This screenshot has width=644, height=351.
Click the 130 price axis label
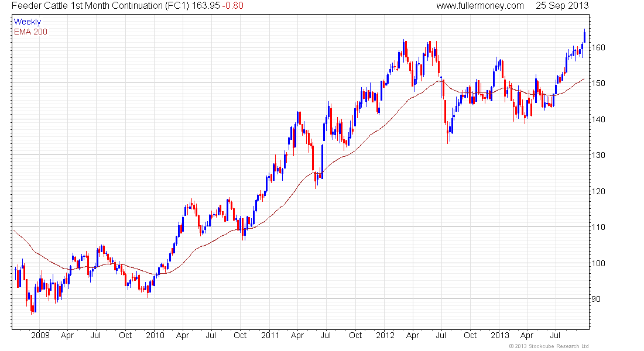coord(598,155)
